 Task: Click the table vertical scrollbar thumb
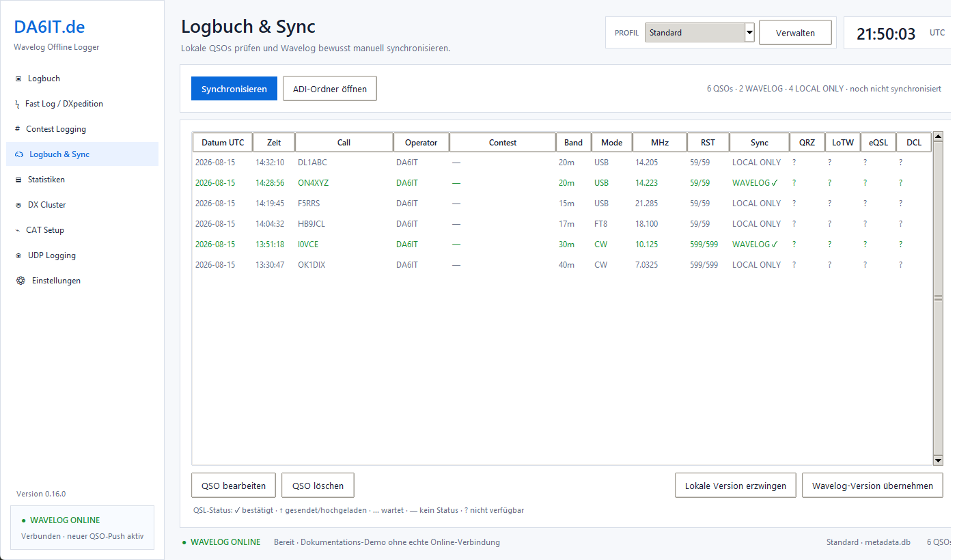938,298
